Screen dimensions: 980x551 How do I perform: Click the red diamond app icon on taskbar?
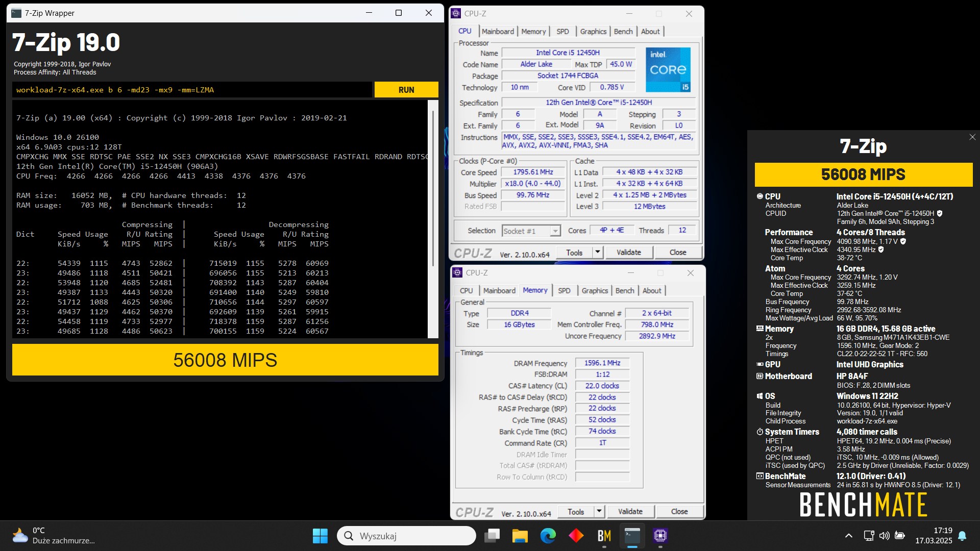(576, 536)
